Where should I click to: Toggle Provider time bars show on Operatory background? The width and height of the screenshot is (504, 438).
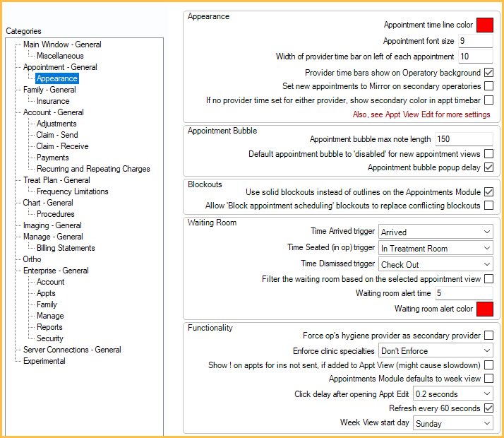click(x=488, y=73)
